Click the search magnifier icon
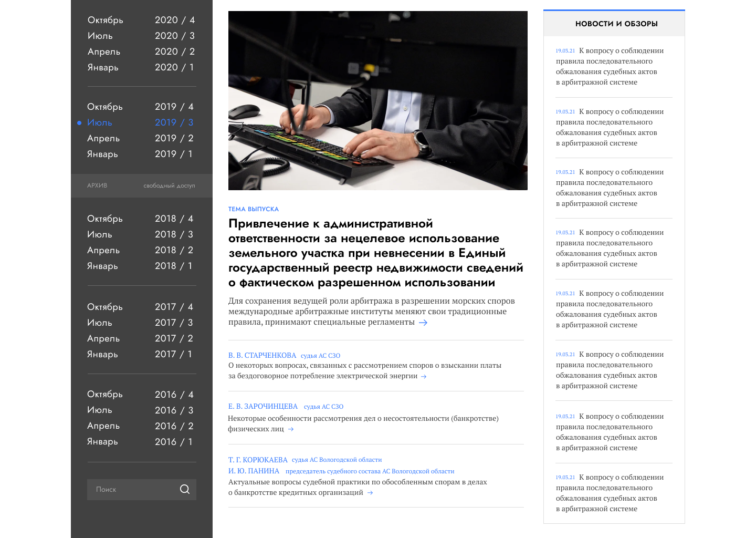 point(185,489)
